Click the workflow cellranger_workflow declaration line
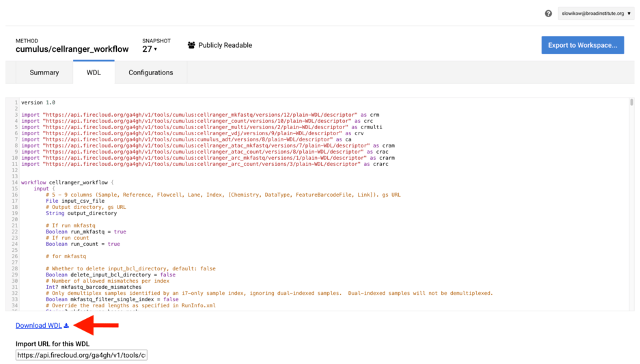Image resolution: width=640 pixels, height=364 pixels. [x=67, y=183]
